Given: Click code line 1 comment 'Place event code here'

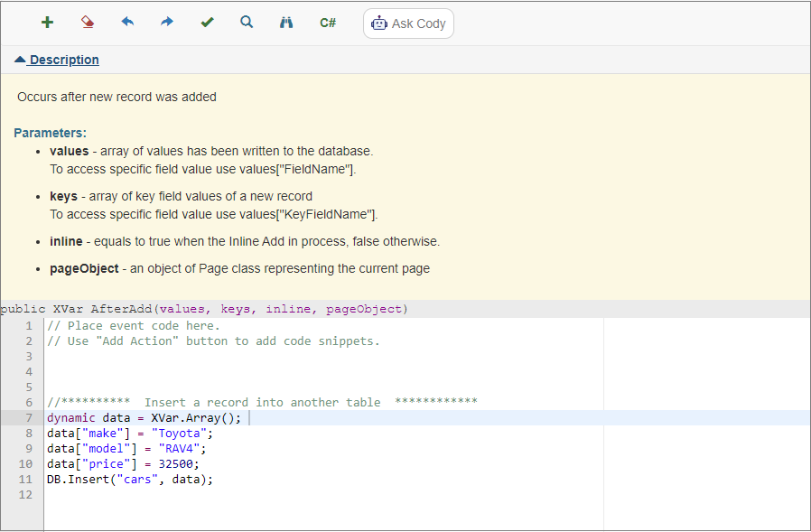Looking at the screenshot, I should click(134, 325).
